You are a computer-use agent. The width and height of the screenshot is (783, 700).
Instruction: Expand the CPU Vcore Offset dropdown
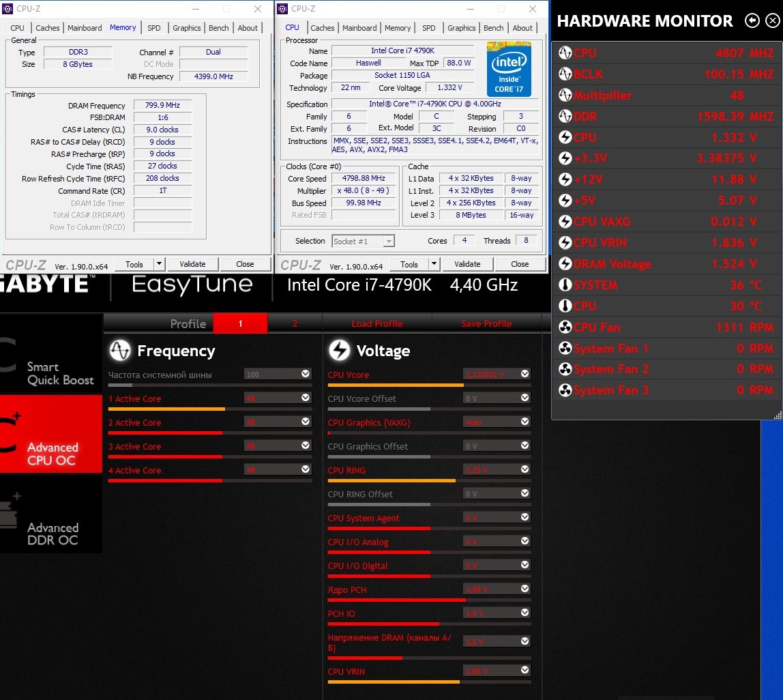coord(525,398)
